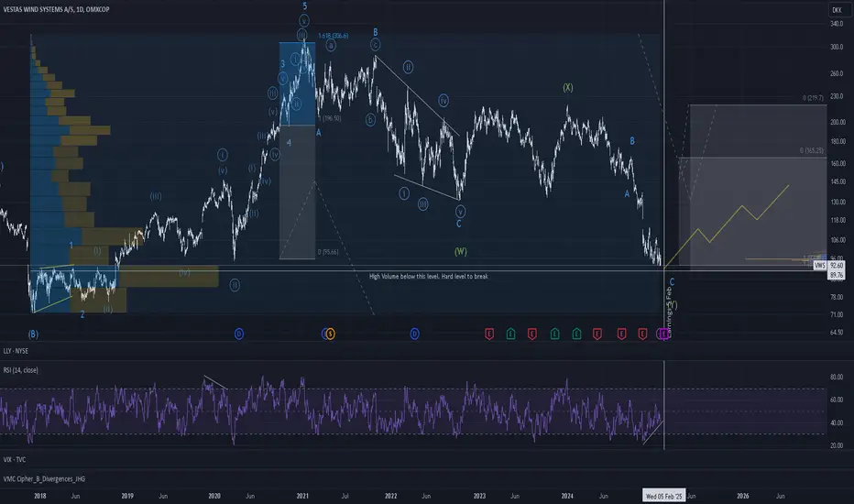Click the 20.00 RSI scale label
Viewport: 854px width, 504px height.
837,445
